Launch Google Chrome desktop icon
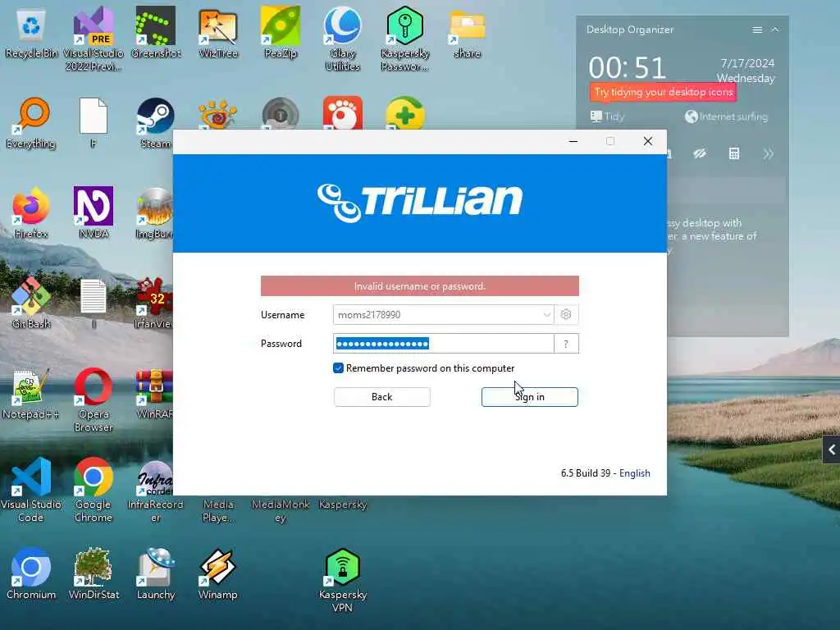Screen dimensions: 840x630 pos(94,490)
